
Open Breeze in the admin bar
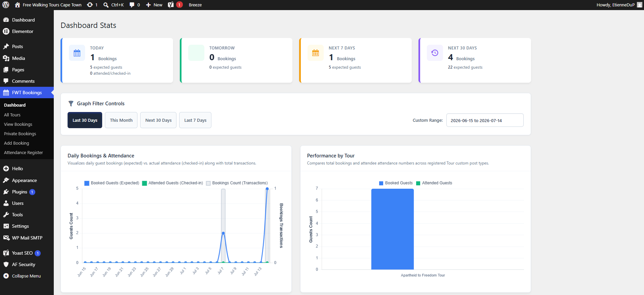click(x=195, y=5)
